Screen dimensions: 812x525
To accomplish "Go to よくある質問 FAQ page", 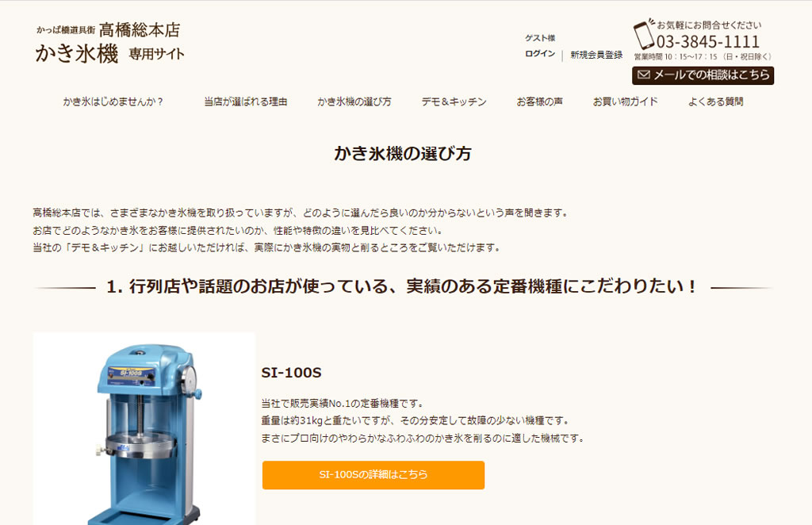I will pos(716,102).
